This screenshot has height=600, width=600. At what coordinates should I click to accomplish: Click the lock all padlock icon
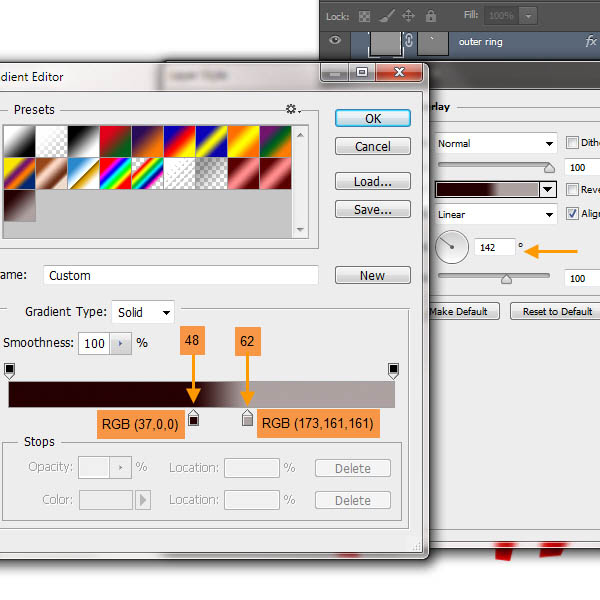432,17
